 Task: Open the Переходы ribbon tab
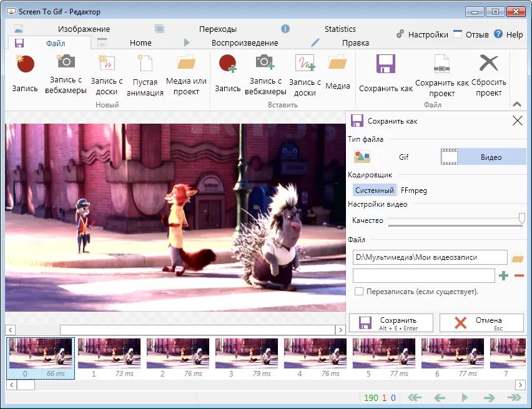[x=217, y=29]
